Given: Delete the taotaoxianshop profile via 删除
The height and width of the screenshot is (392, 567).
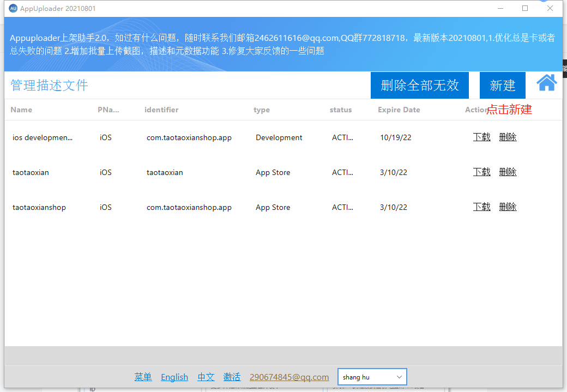Looking at the screenshot, I should coord(508,207).
